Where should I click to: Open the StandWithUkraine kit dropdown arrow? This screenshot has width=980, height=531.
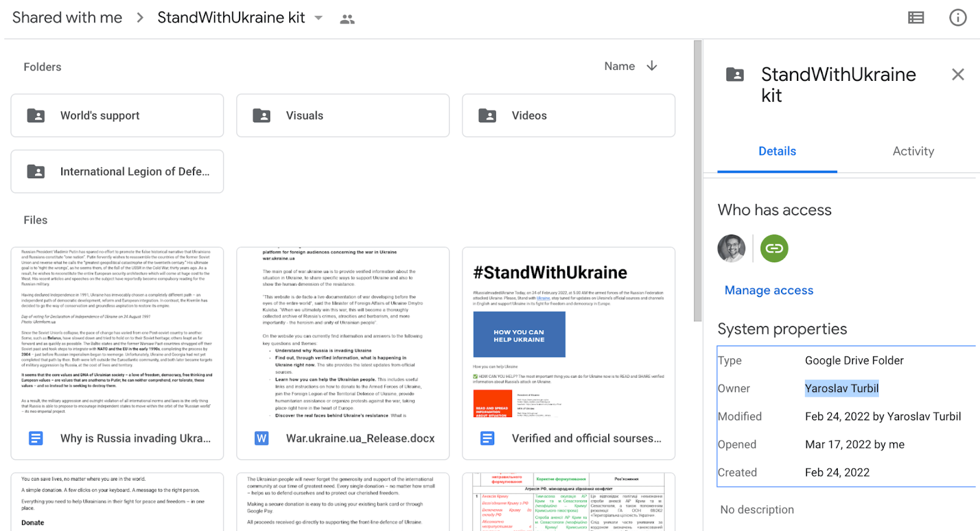tap(318, 18)
